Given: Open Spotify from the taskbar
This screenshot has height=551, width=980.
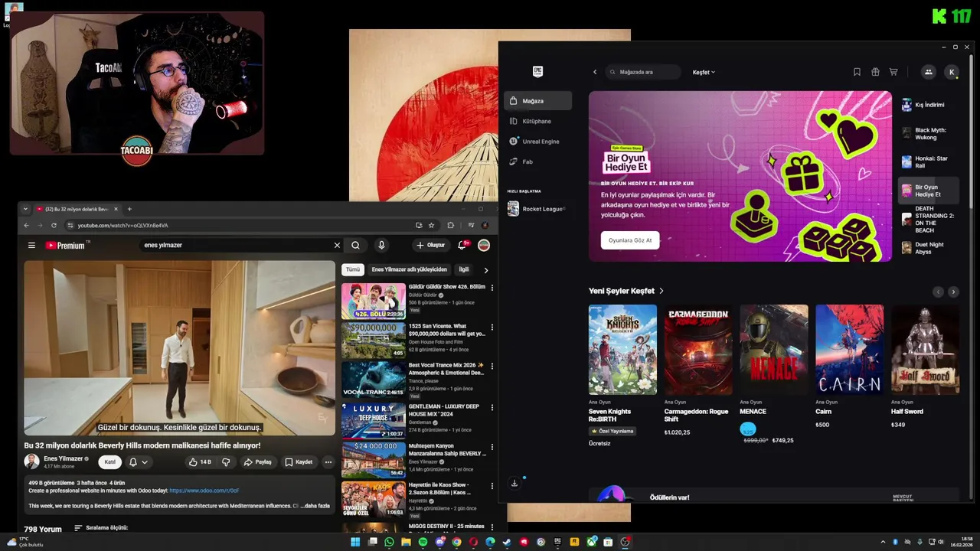Looking at the screenshot, I should [423, 542].
